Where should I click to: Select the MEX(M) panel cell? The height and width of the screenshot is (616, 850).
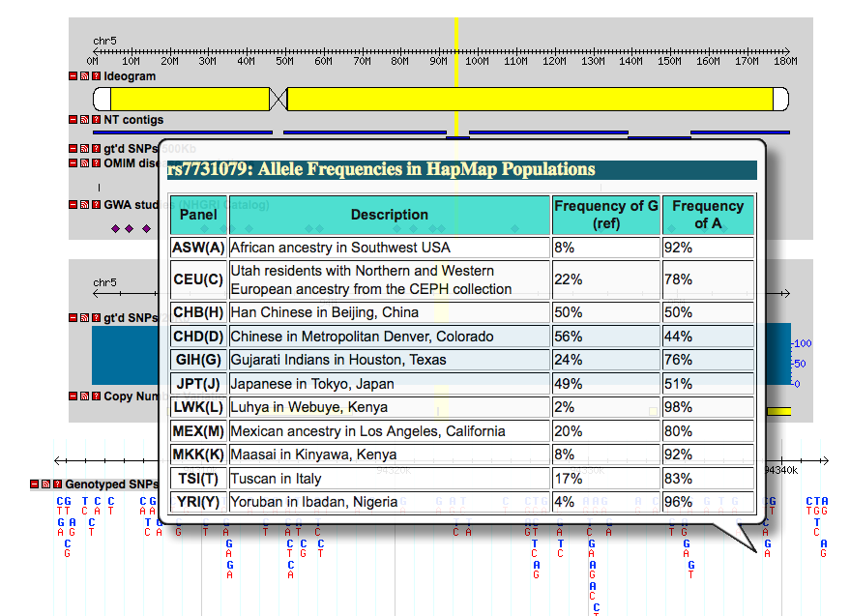[x=198, y=431]
